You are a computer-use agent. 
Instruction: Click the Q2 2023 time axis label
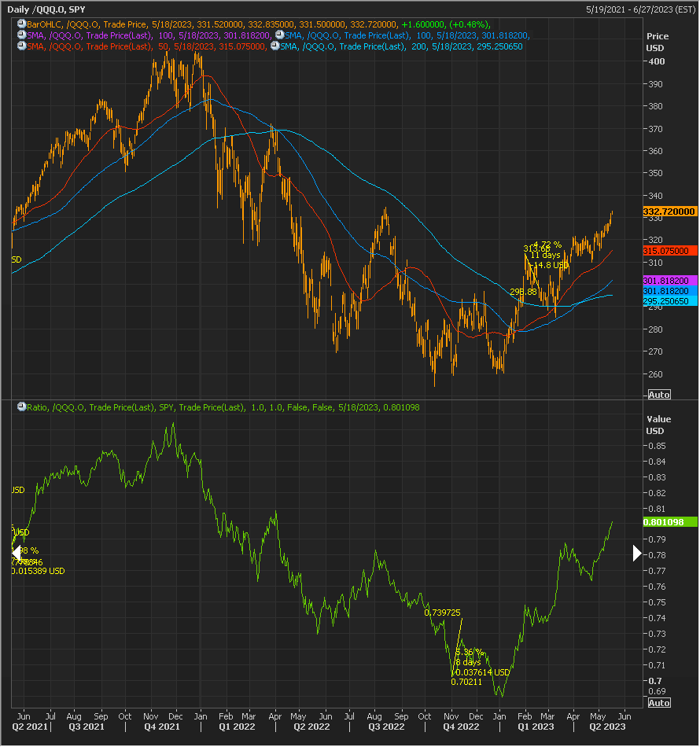tap(607, 727)
